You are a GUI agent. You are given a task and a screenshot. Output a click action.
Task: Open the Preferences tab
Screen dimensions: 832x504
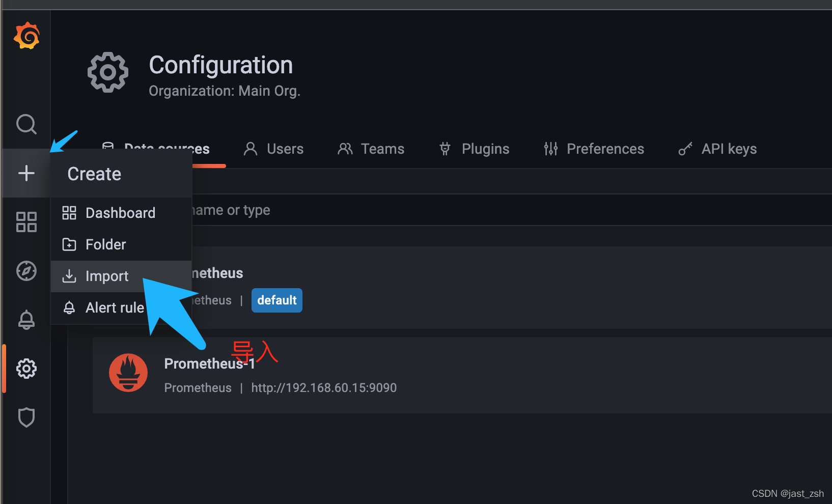[x=594, y=149]
